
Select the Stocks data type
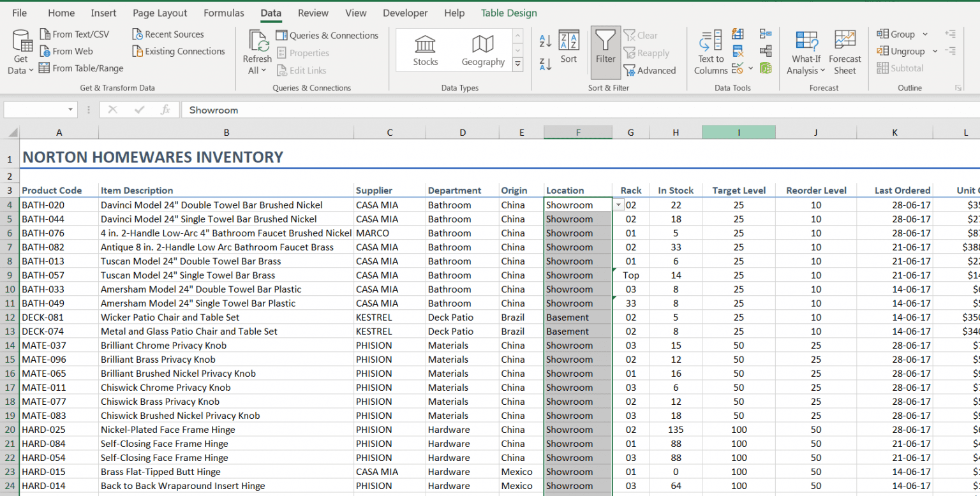424,50
